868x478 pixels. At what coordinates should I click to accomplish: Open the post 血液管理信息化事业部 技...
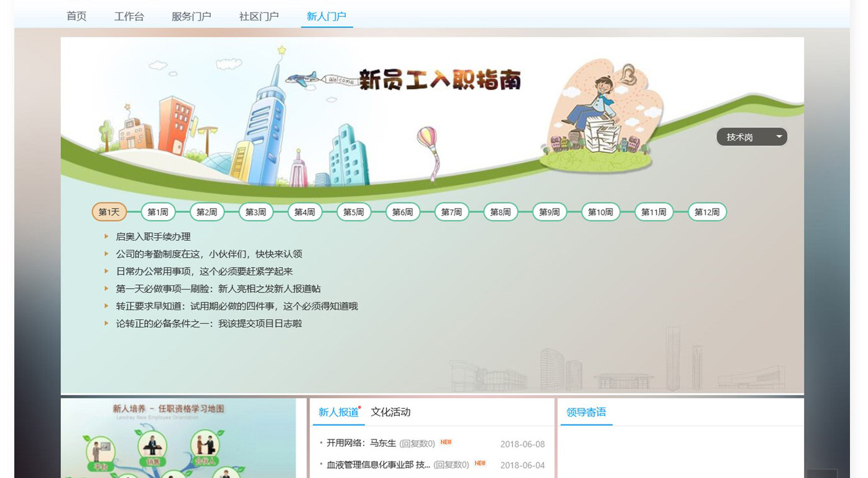[378, 464]
